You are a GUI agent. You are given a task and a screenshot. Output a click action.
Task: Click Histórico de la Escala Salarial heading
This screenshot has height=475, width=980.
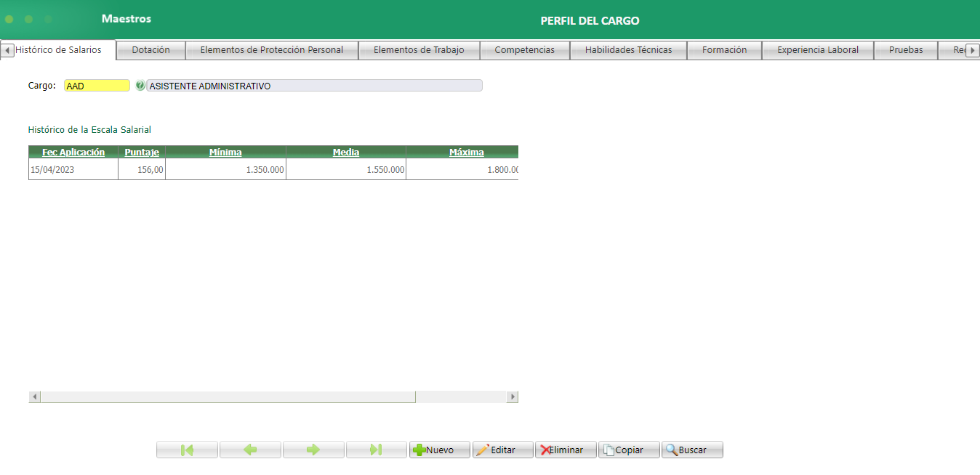pyautogui.click(x=89, y=129)
